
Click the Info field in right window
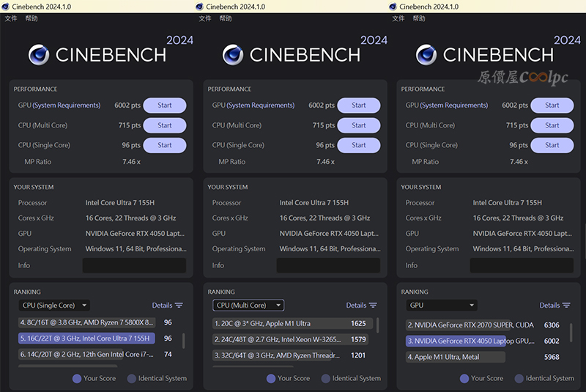click(522, 265)
